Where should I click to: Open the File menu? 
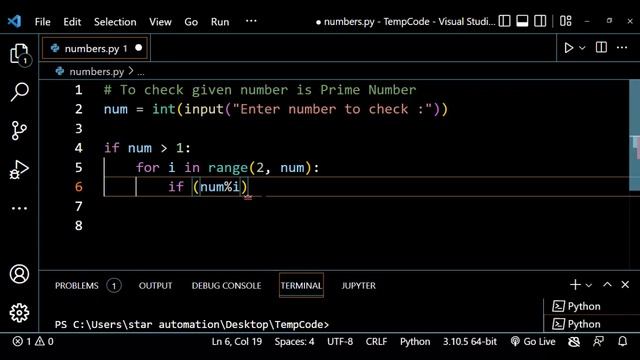(x=42, y=22)
